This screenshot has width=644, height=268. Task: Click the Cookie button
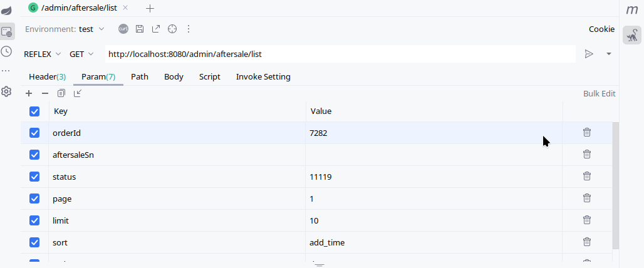[x=601, y=29]
